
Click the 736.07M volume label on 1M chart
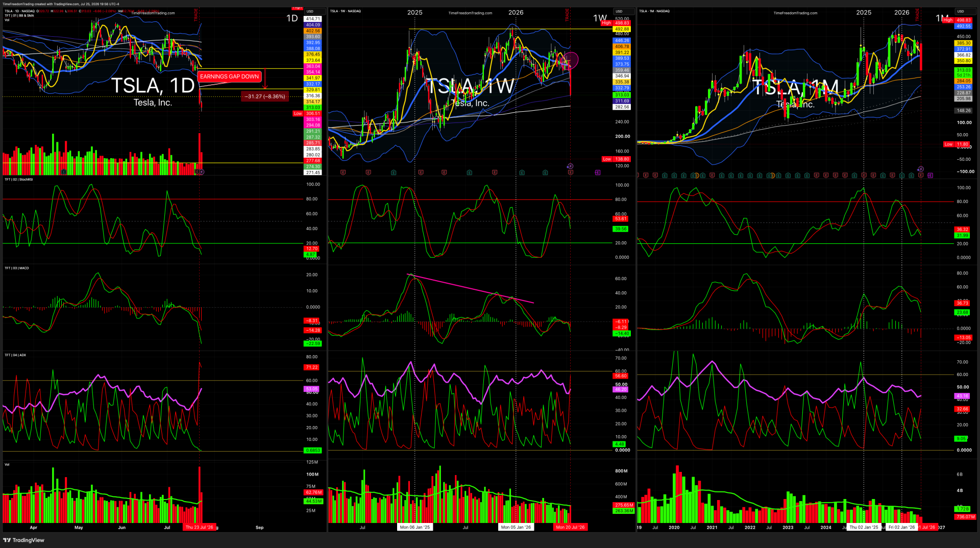point(966,517)
